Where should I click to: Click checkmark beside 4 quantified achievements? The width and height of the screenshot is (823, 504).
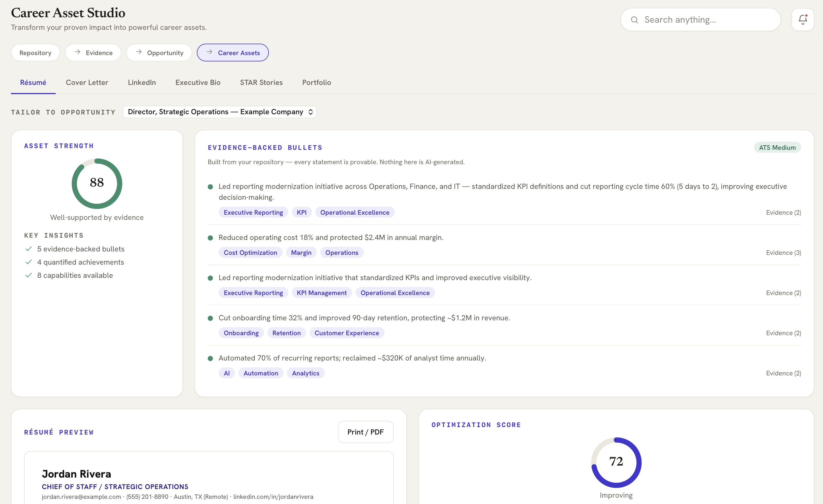(29, 262)
